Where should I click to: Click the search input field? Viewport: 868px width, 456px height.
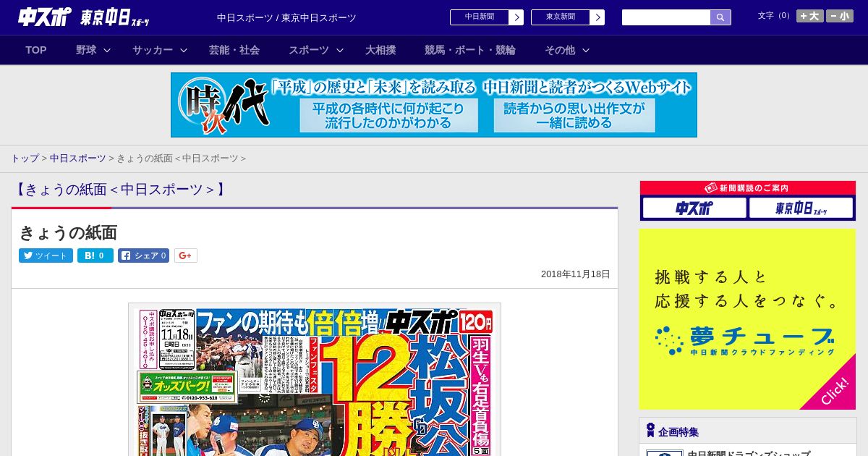click(666, 17)
